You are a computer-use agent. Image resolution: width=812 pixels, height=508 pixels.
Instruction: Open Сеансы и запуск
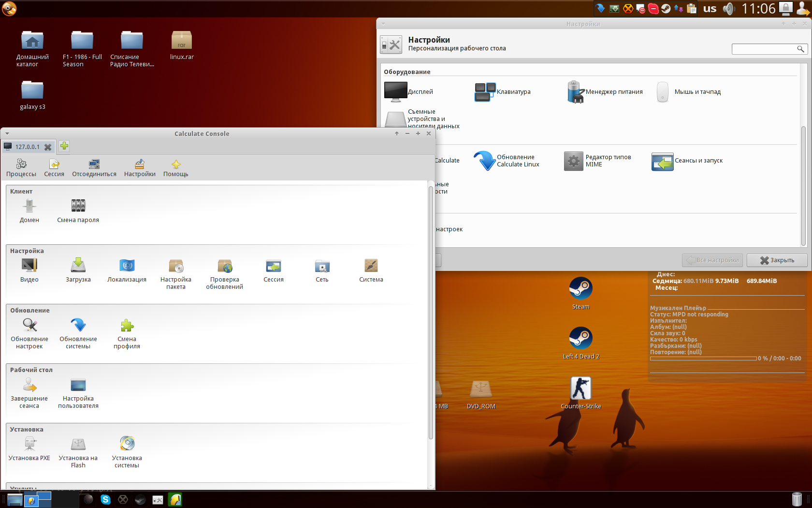[x=687, y=161]
